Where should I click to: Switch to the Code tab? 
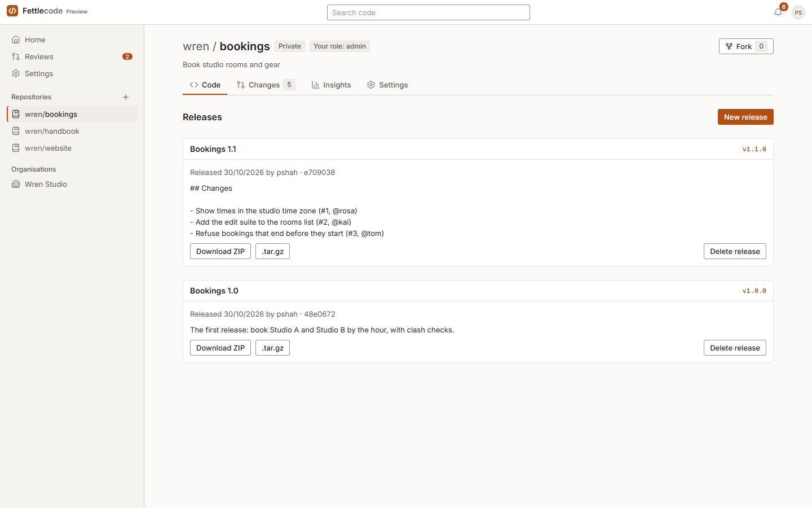[205, 85]
